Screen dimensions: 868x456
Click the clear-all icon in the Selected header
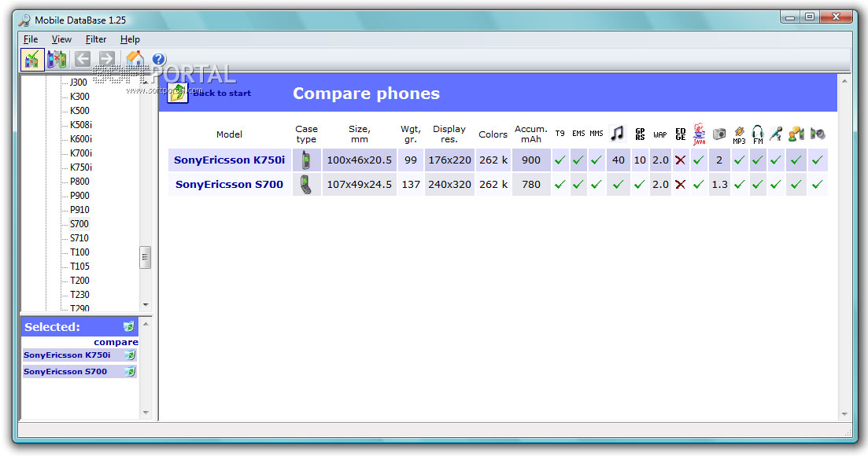tap(128, 326)
